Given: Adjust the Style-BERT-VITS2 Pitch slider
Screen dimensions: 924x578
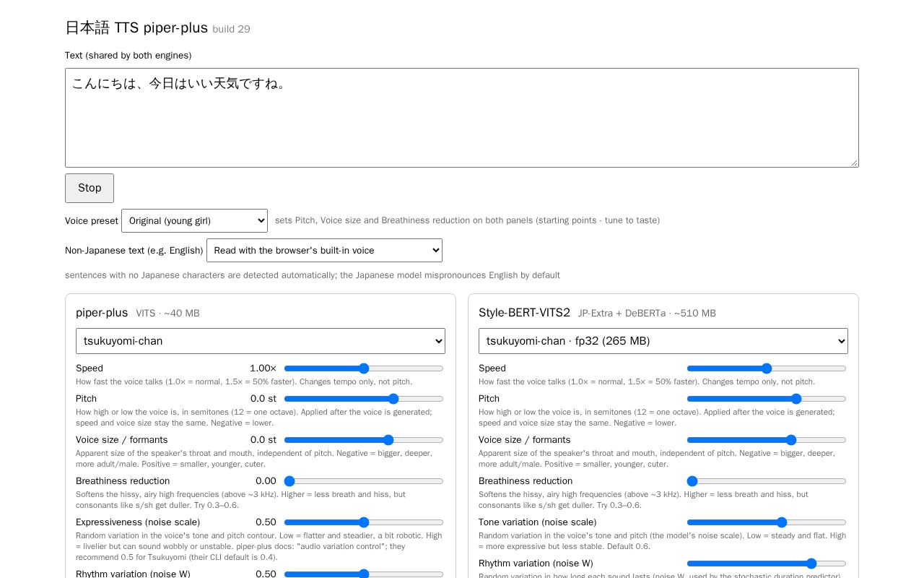Looking at the screenshot, I should point(767,399).
